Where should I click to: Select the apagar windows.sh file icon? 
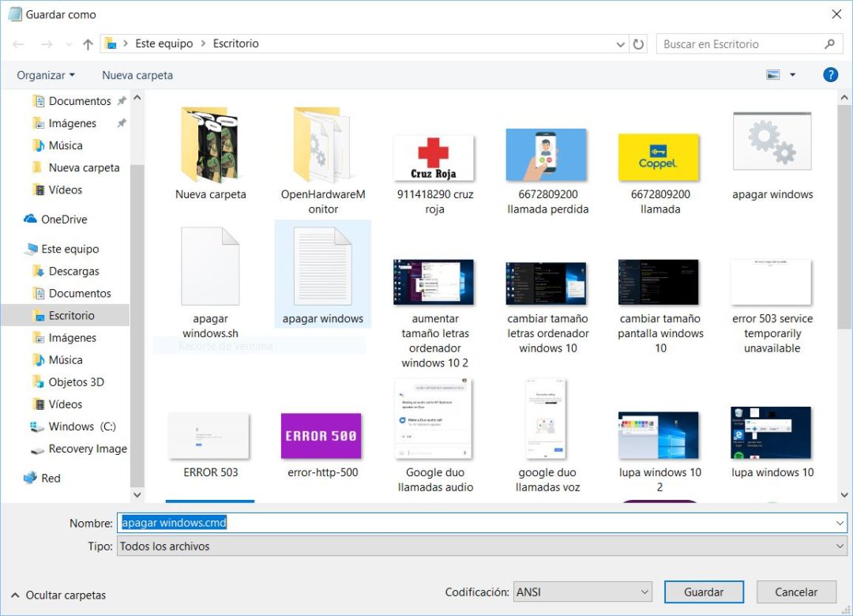coord(210,267)
